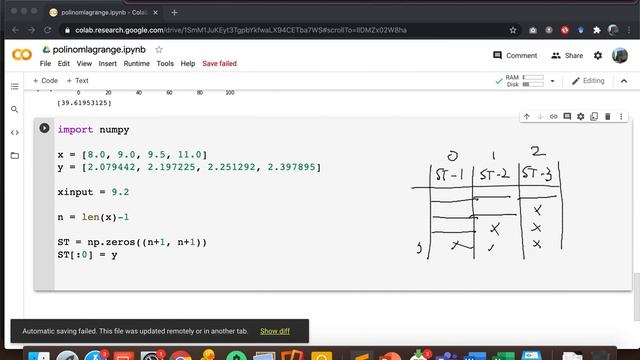This screenshot has width=640, height=360.
Task: Move cell up arrow in cell toolbar
Action: pos(527,116)
